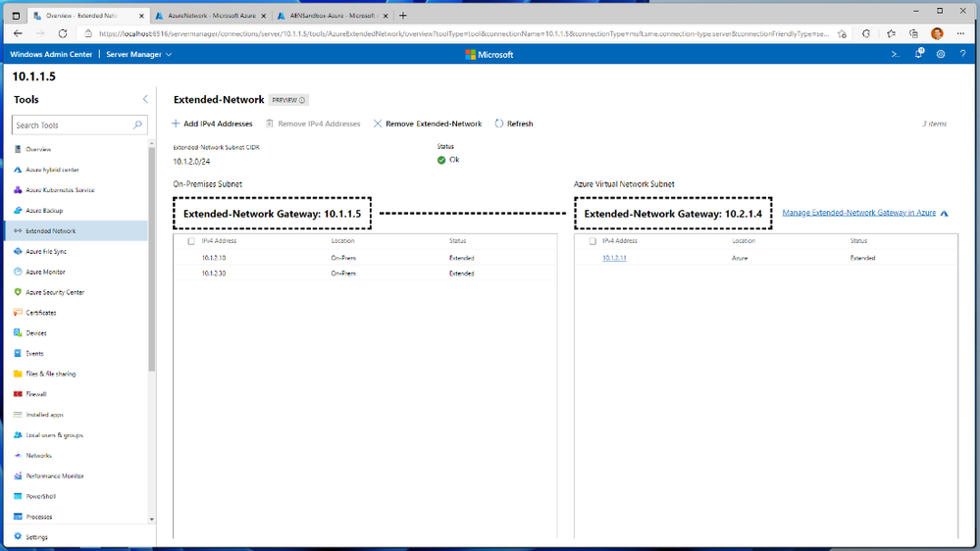Open a new browser tab
Screen dimensions: 980x551
point(403,16)
